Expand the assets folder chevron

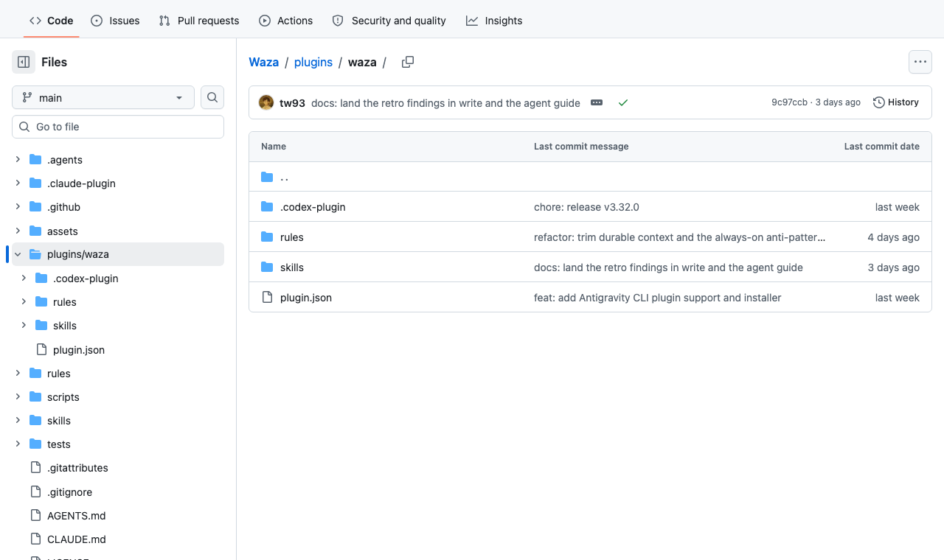pyautogui.click(x=18, y=231)
